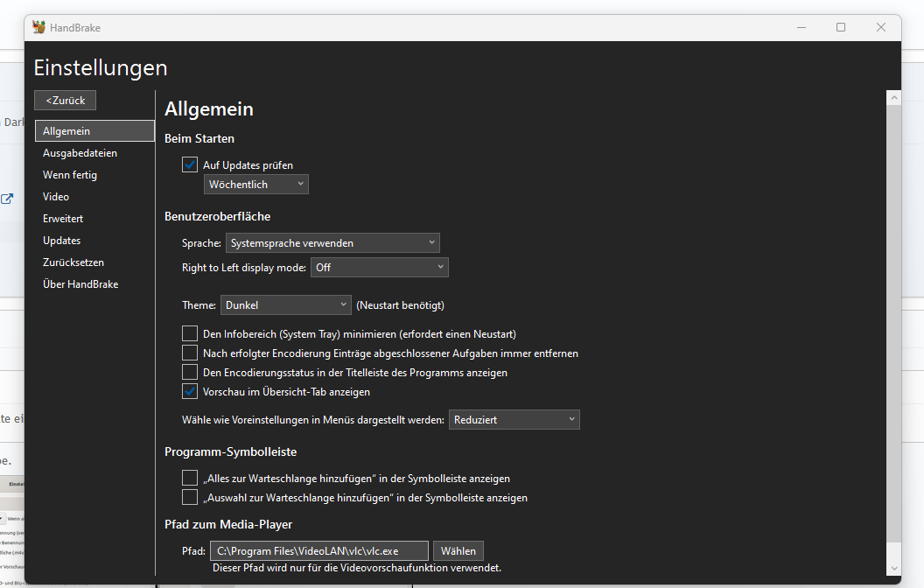The image size is (924, 588).
Task: Select the Allgemein settings section
Action: 94,130
